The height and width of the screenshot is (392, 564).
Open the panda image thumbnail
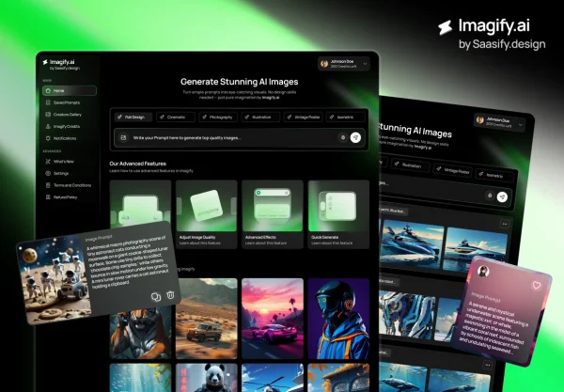(207, 378)
